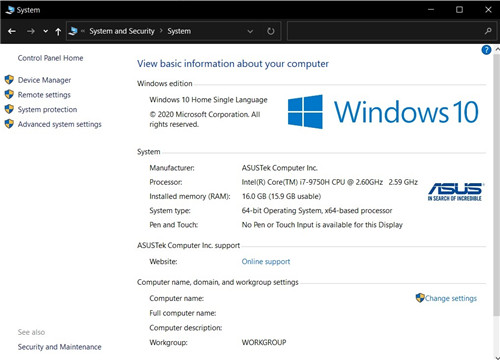The image size is (500, 360).
Task: Click the Change settings shield icon
Action: [x=420, y=298]
